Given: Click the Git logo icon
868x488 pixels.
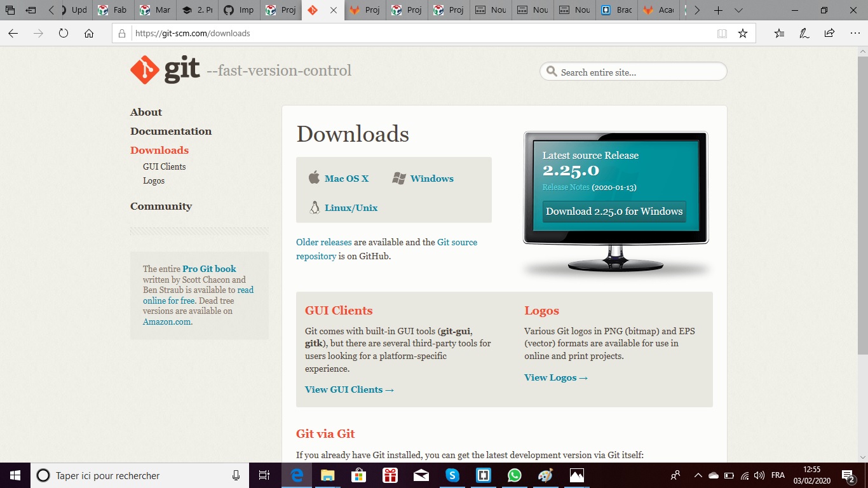Looking at the screenshot, I should click(x=145, y=70).
